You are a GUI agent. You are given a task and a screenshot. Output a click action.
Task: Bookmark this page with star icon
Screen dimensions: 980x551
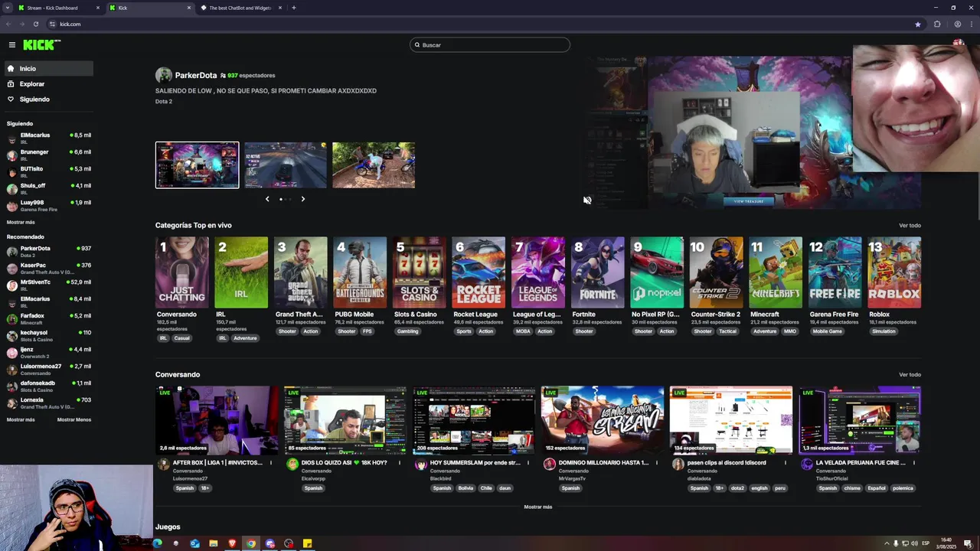tap(918, 24)
